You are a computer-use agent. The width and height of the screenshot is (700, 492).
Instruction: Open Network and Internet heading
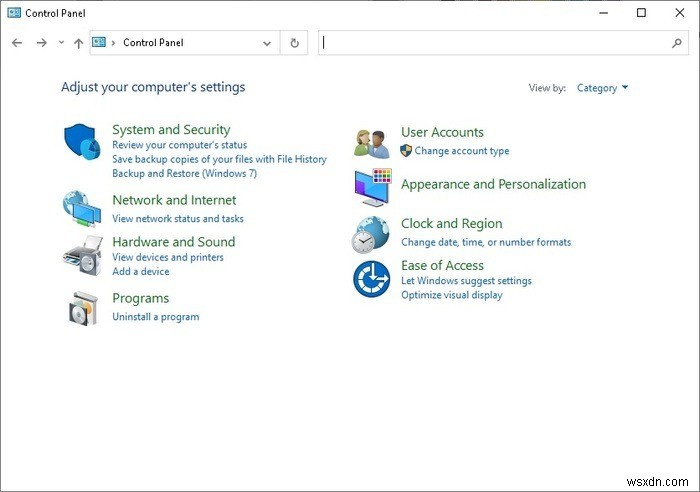[174, 200]
